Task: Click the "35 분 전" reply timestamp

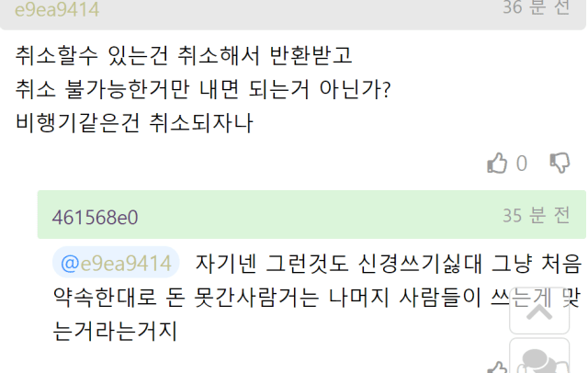Action: pyautogui.click(x=536, y=216)
